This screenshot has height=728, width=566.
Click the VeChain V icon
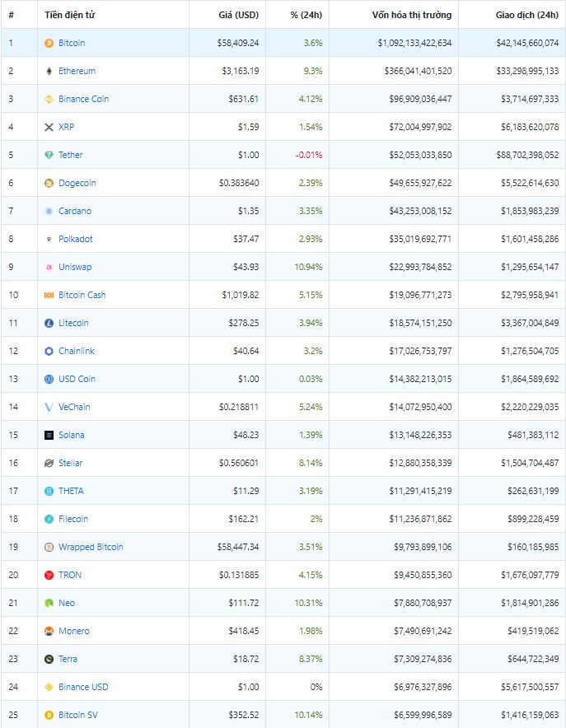[x=49, y=407]
